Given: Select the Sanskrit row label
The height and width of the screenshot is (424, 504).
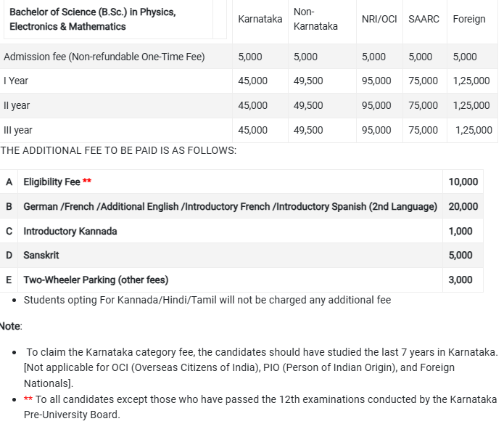Looking at the screenshot, I should [41, 255].
